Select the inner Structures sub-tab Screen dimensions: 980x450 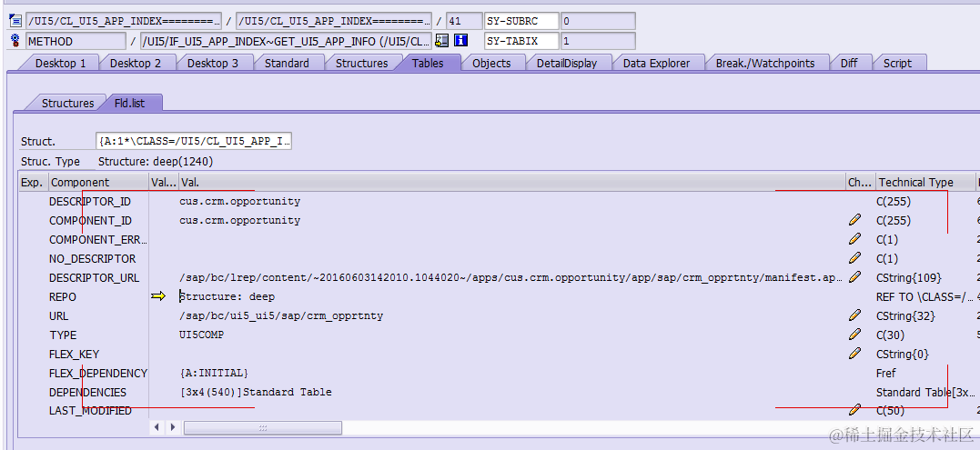click(67, 103)
